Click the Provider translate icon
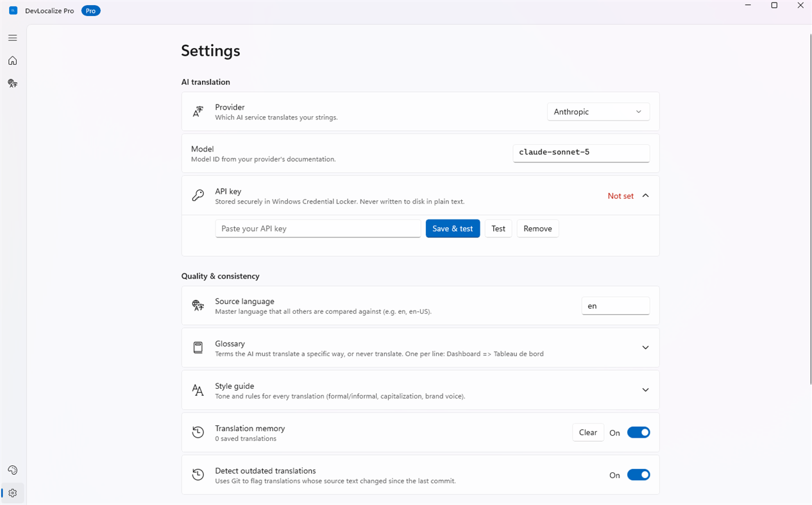The width and height of the screenshot is (812, 505). (x=198, y=112)
